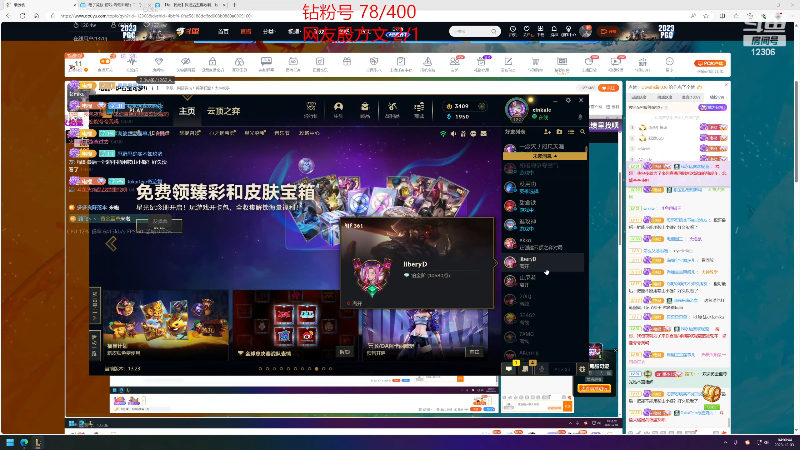
Task: Click the orange button at streaming toolbar right end
Action: (710, 63)
